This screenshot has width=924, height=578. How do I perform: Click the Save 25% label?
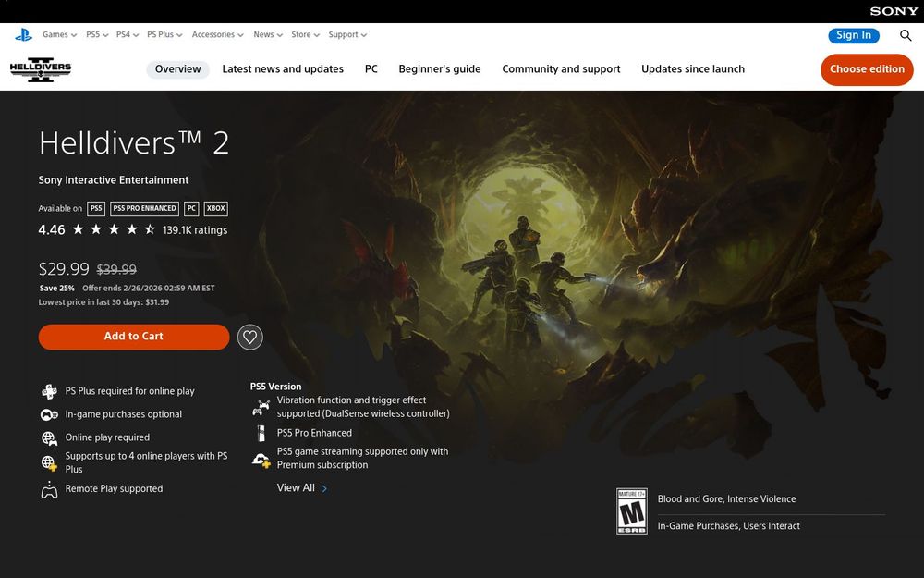(57, 289)
